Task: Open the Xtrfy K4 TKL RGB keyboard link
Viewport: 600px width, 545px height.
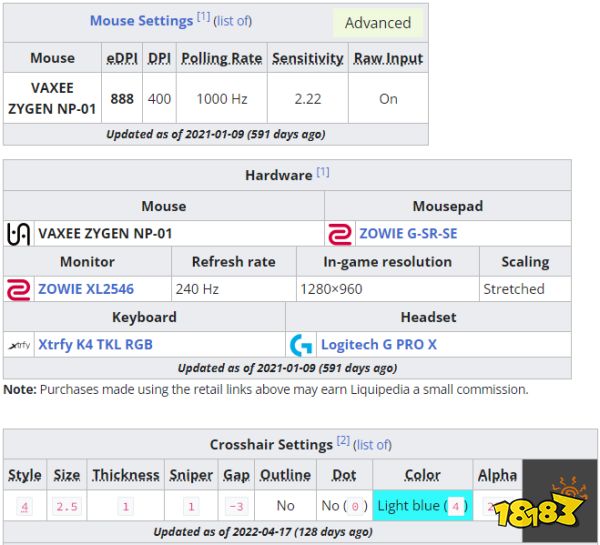Action: 95,344
